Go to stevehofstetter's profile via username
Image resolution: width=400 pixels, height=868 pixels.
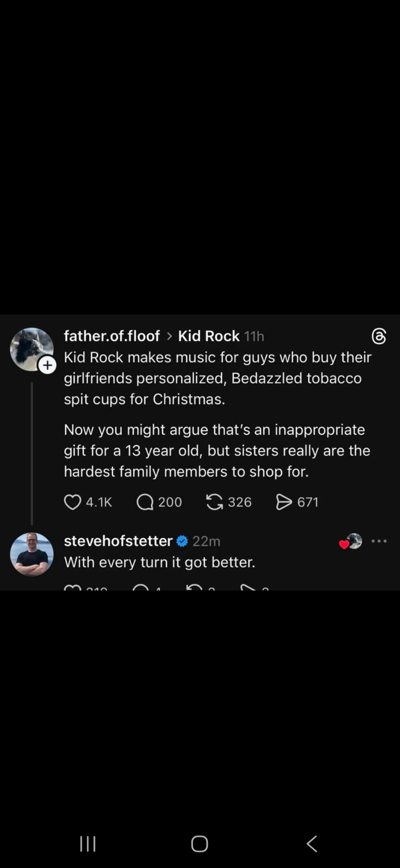point(118,541)
